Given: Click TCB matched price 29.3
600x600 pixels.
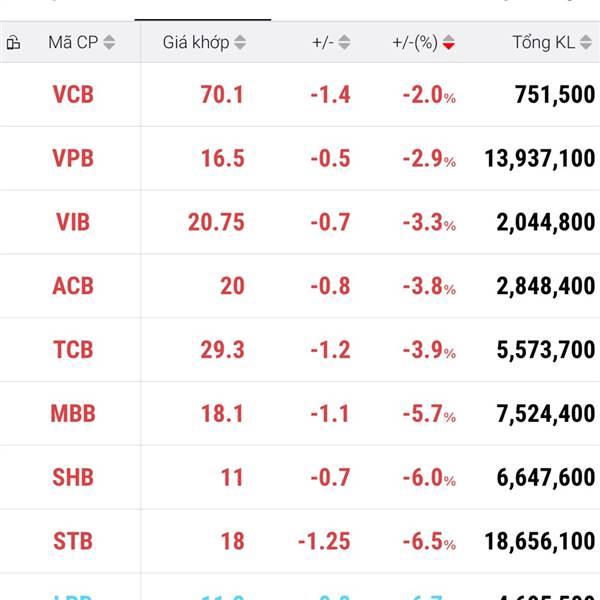Looking at the screenshot, I should click(222, 350).
